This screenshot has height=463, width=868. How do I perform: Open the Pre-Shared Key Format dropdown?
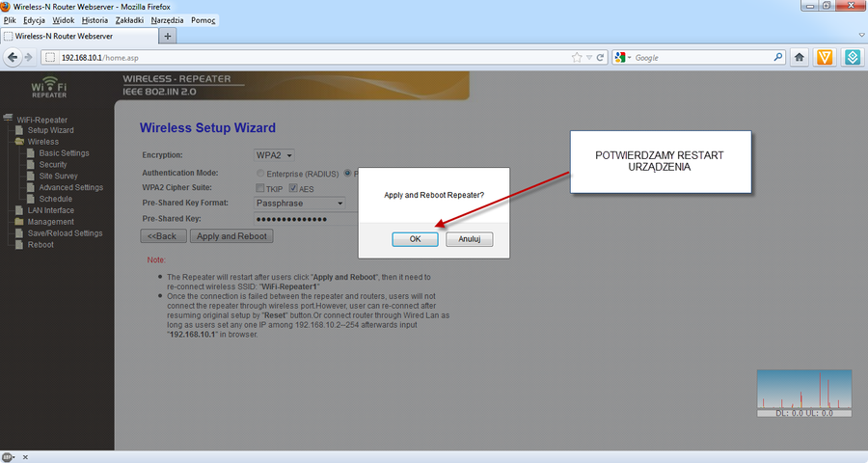(300, 204)
